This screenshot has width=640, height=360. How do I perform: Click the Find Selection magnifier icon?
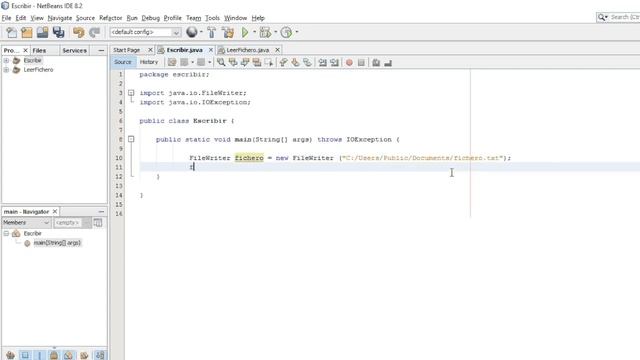pos(221,62)
